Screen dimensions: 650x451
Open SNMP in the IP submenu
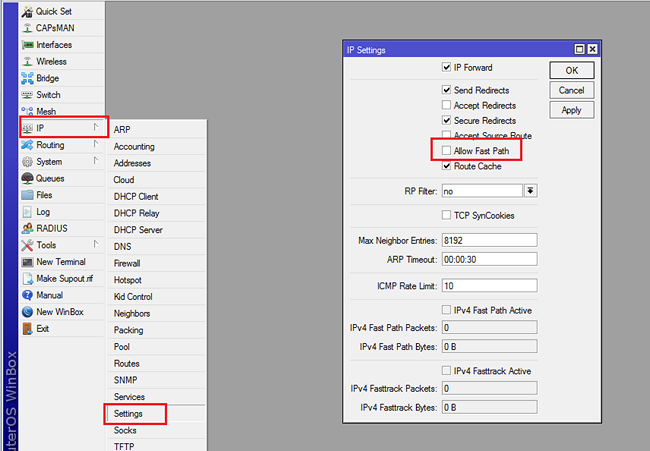pos(157,380)
